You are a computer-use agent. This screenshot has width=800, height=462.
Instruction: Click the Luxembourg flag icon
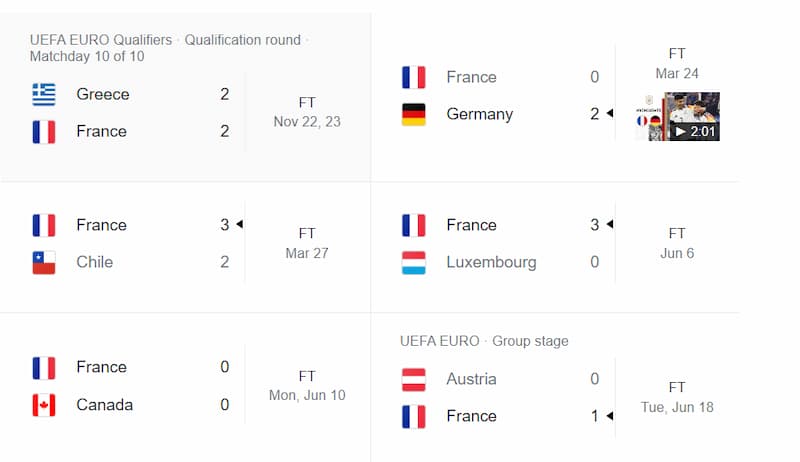414,263
